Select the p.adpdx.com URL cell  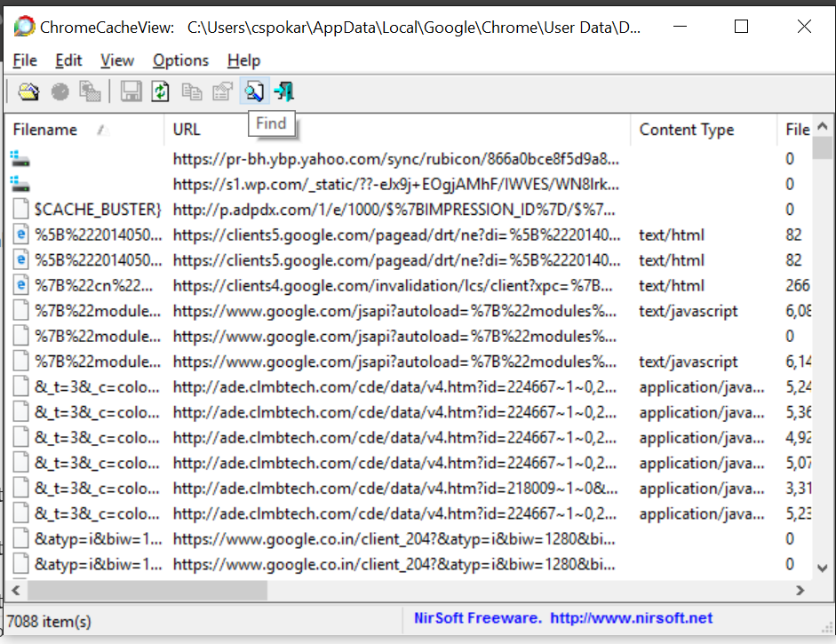(394, 210)
